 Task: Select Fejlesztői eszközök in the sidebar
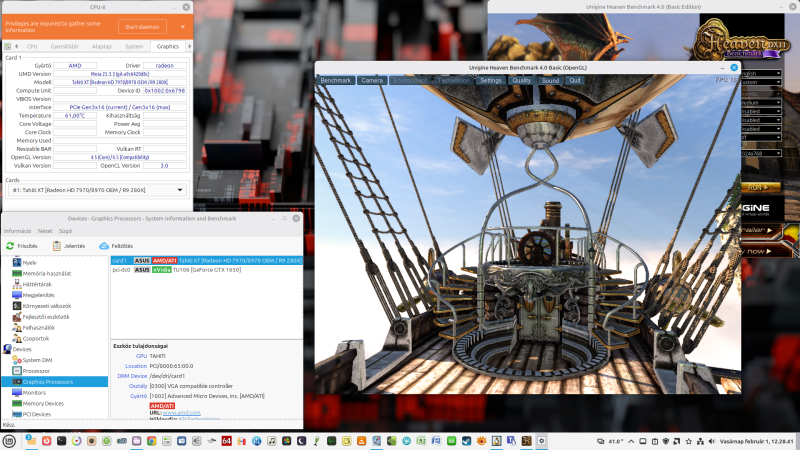pyautogui.click(x=45, y=317)
